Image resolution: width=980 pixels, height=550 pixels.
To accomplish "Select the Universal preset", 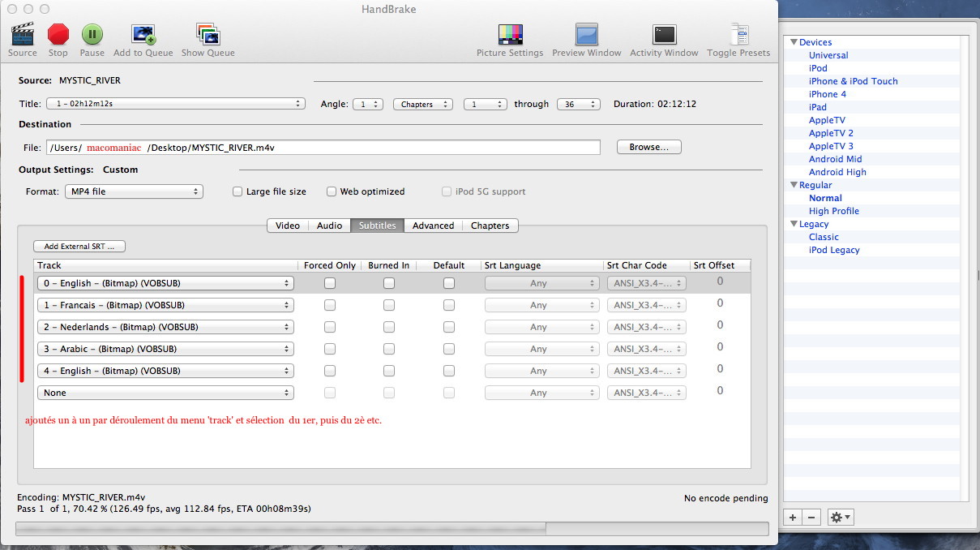I will (828, 55).
